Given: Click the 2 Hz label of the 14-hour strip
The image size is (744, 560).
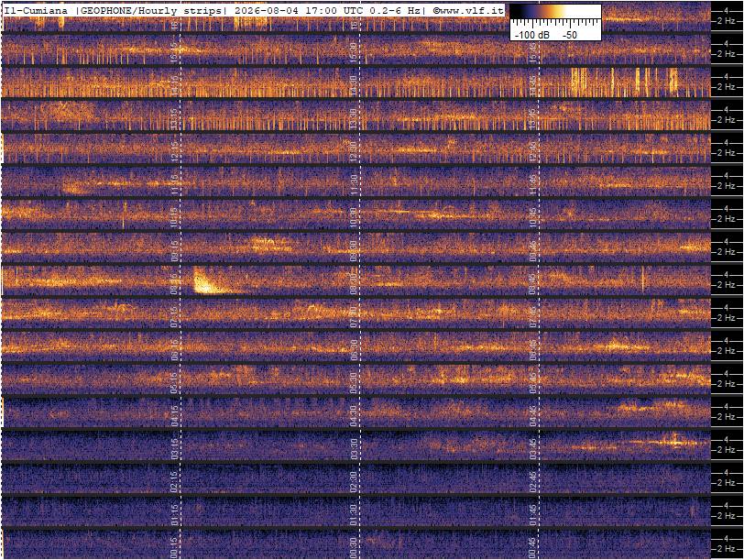Looking at the screenshot, I should pyautogui.click(x=727, y=87).
